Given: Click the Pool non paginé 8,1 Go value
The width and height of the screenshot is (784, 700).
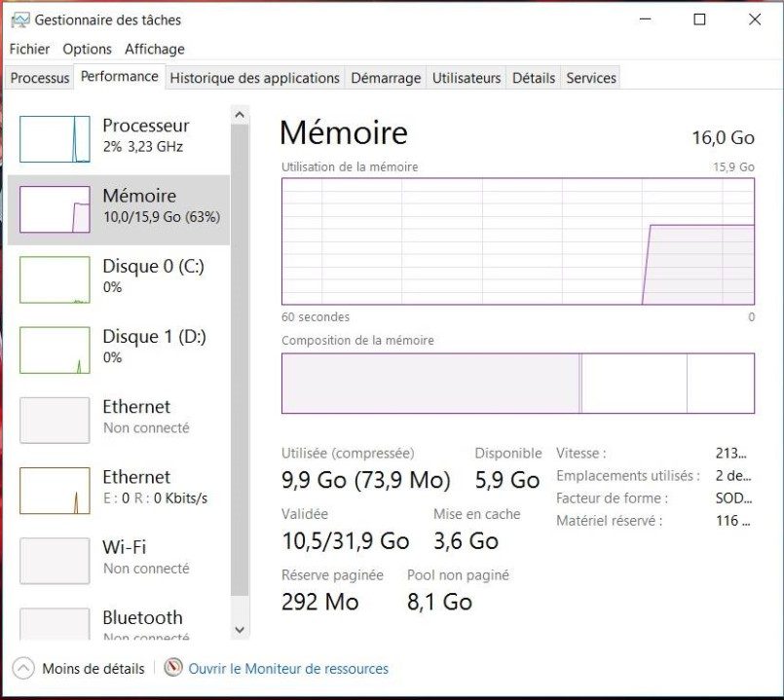Looking at the screenshot, I should (439, 602).
